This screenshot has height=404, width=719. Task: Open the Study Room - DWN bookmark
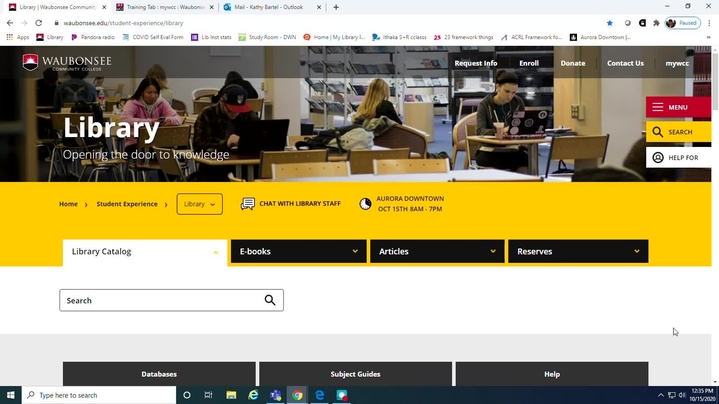coord(267,37)
